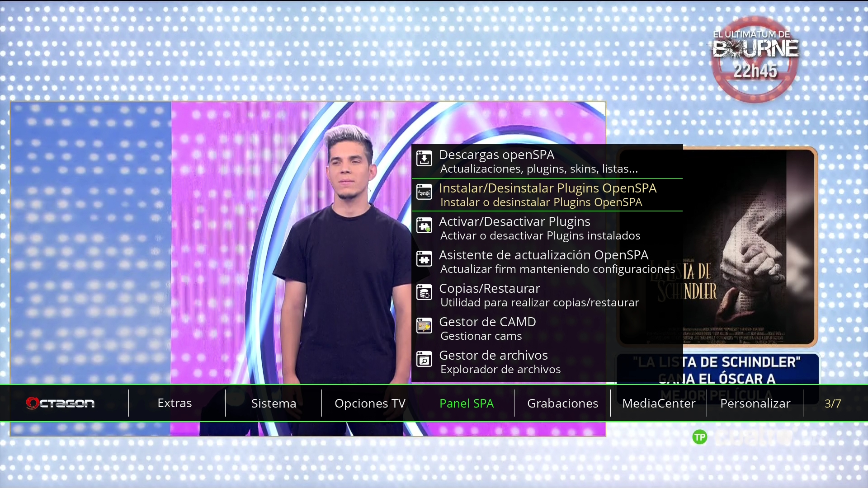Click the Asistente de actualización OpenSPA icon
Viewport: 868px width, 488px height.
pos(424,259)
